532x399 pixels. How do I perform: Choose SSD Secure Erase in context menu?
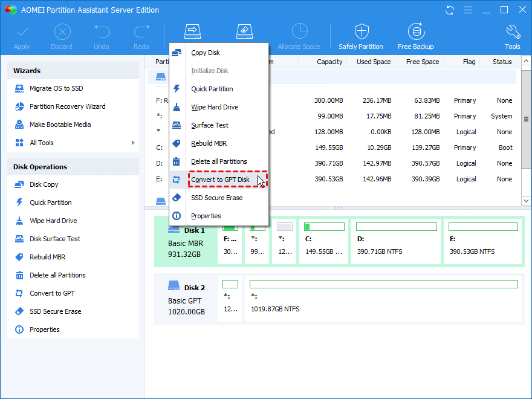(x=219, y=198)
